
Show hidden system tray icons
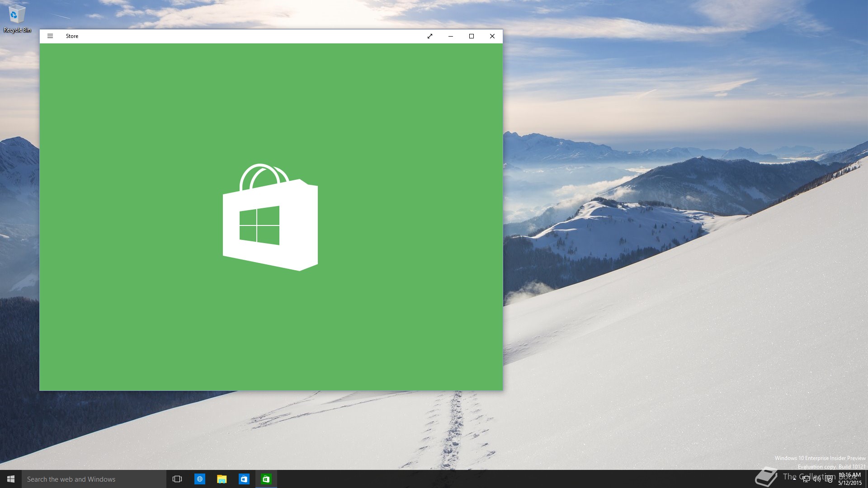[794, 479]
